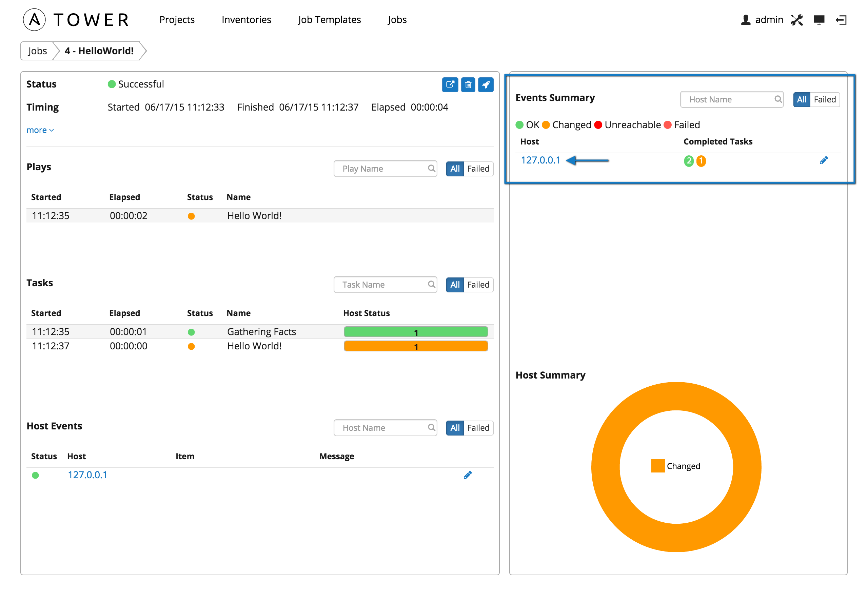Open standard out with the external-link icon
This screenshot has height=599, width=868.
pyautogui.click(x=450, y=84)
